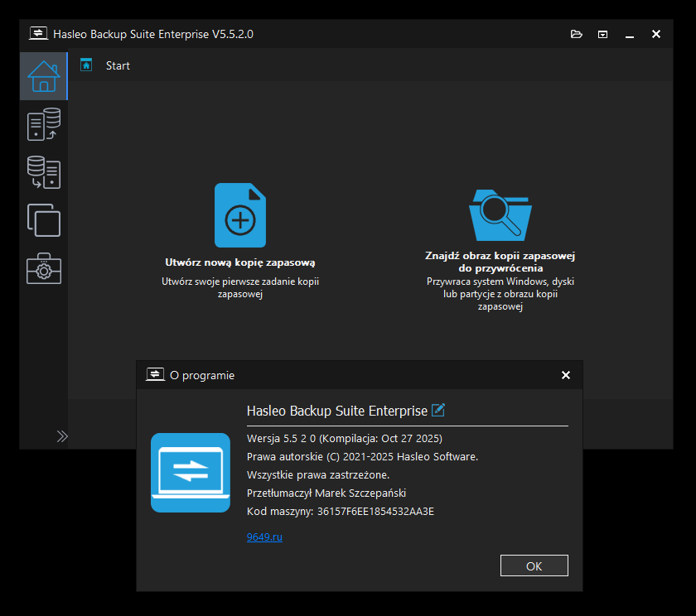696x616 pixels.
Task: Select Utwórz nową kopię zapasową heading
Action: tap(240, 262)
